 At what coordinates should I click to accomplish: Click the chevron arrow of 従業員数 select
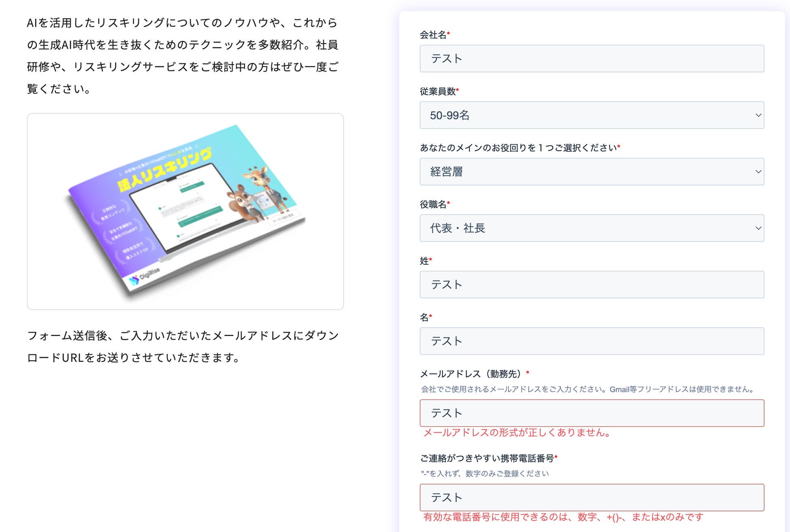pos(758,115)
